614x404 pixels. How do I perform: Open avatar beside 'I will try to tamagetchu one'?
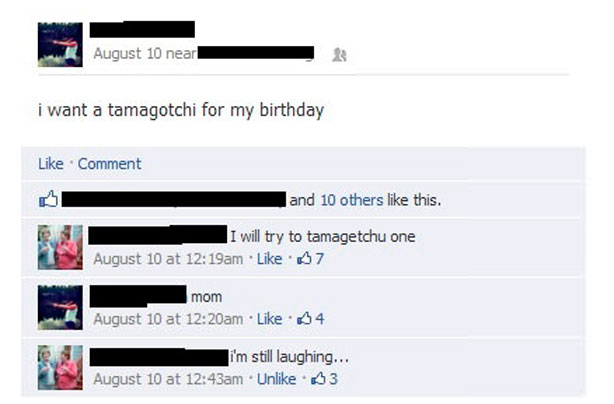(x=60, y=247)
